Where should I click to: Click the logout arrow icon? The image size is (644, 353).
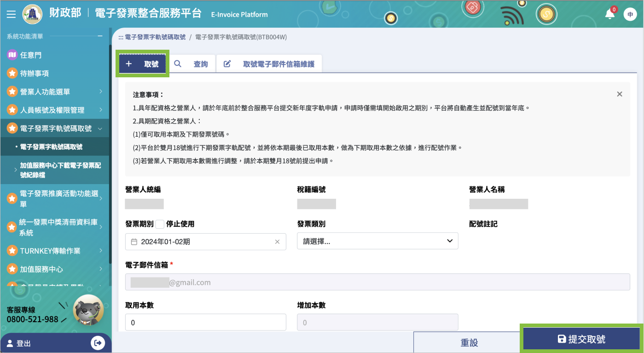(98, 343)
